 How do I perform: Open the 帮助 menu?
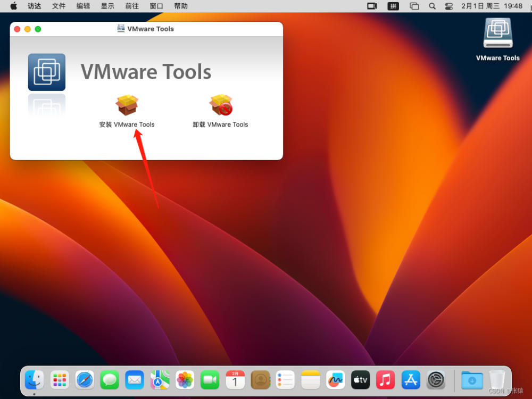[x=181, y=6]
